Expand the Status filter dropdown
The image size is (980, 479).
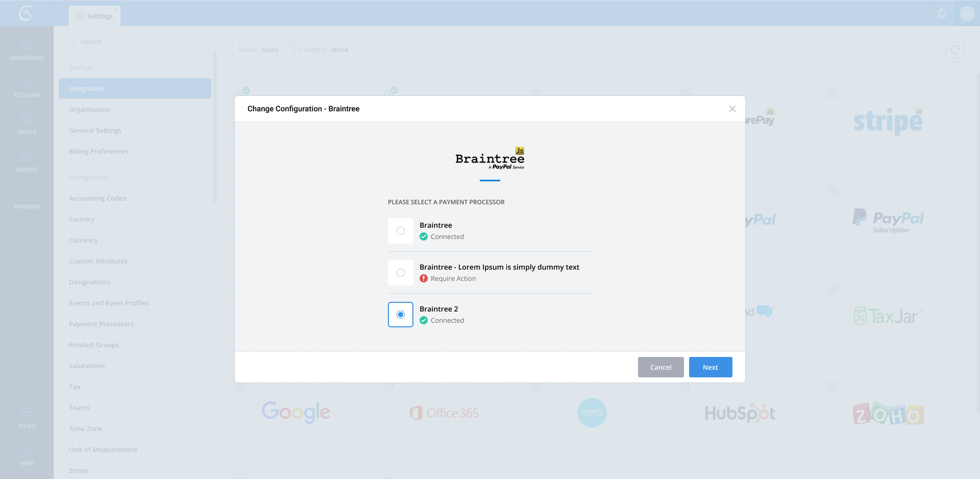pyautogui.click(x=262, y=50)
